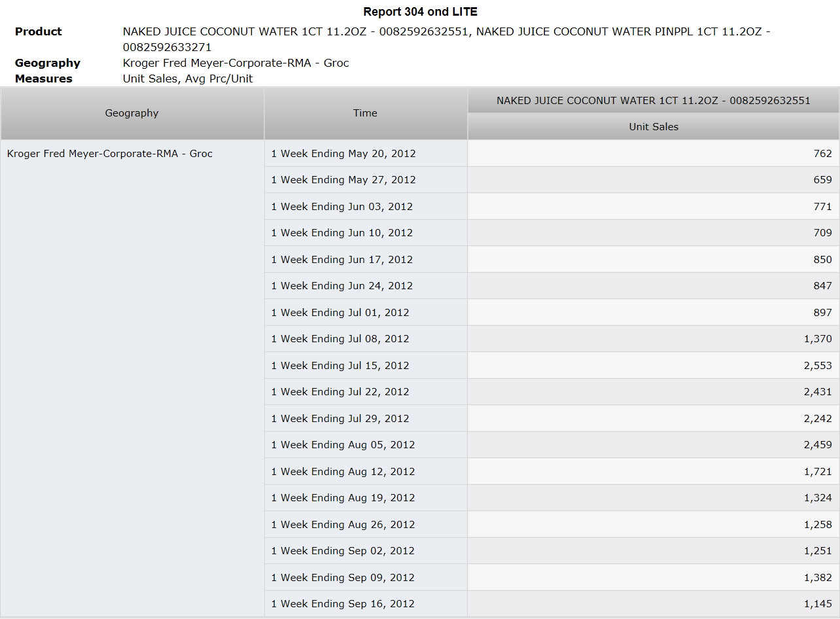Select the unit sales value 847
The height and width of the screenshot is (619, 840).
point(654,286)
